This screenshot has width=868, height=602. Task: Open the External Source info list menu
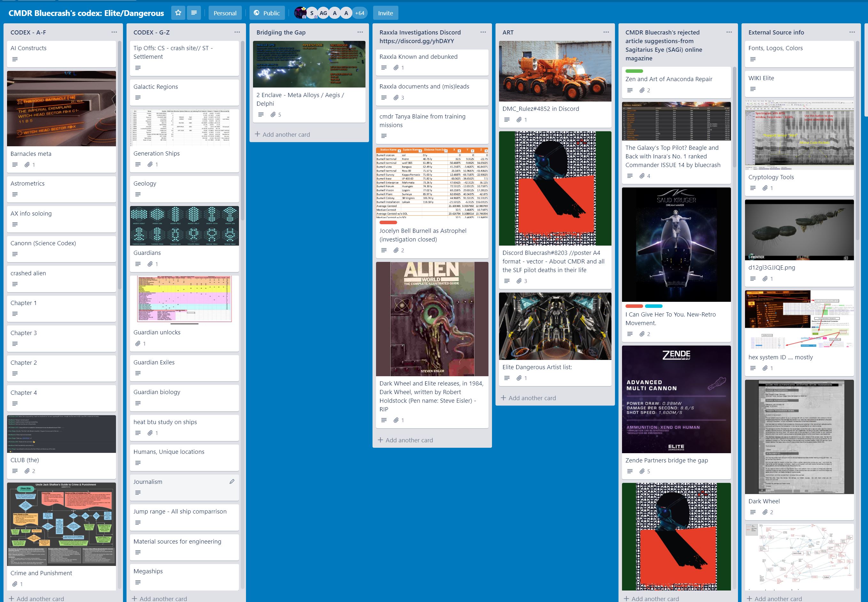pos(852,32)
